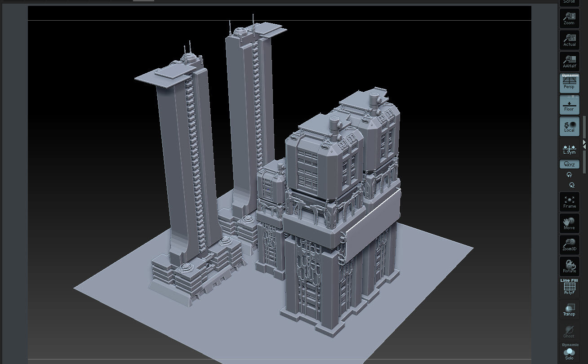This screenshot has width=588, height=364.
Task: Toggle Transp transparency mode
Action: (569, 310)
